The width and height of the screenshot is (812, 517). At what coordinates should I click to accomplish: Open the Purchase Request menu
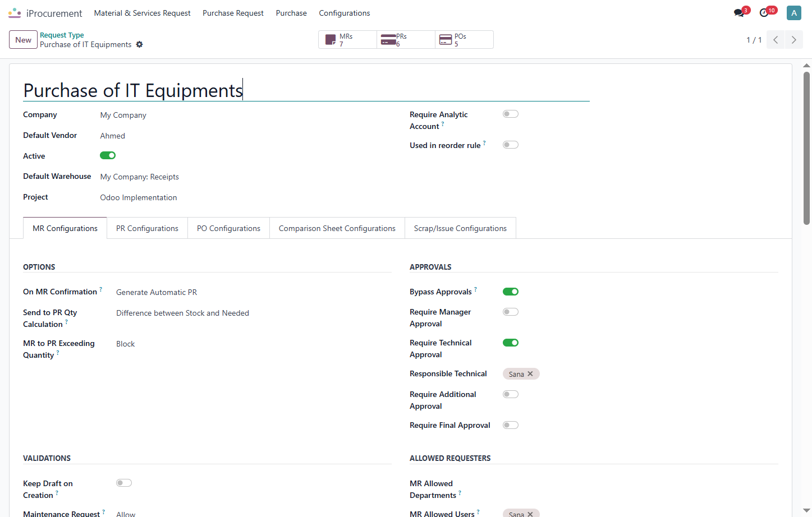(233, 13)
